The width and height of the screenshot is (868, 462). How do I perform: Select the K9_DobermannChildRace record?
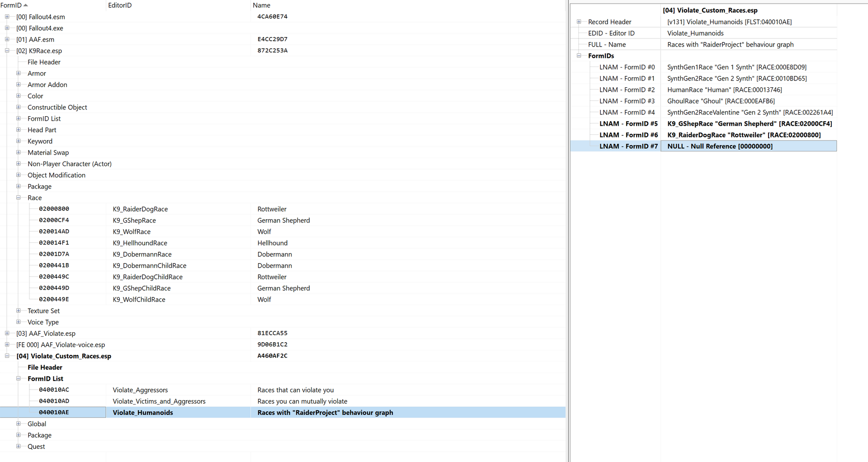pyautogui.click(x=283, y=265)
